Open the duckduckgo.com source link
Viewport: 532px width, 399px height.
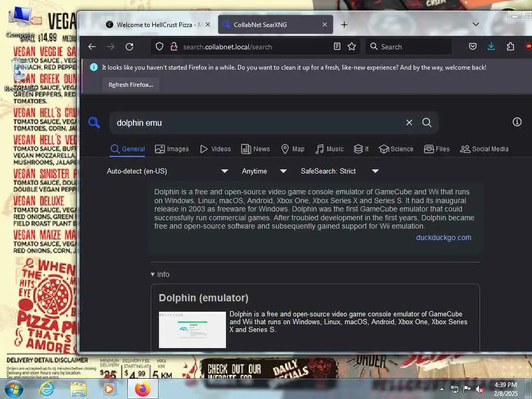(x=444, y=237)
